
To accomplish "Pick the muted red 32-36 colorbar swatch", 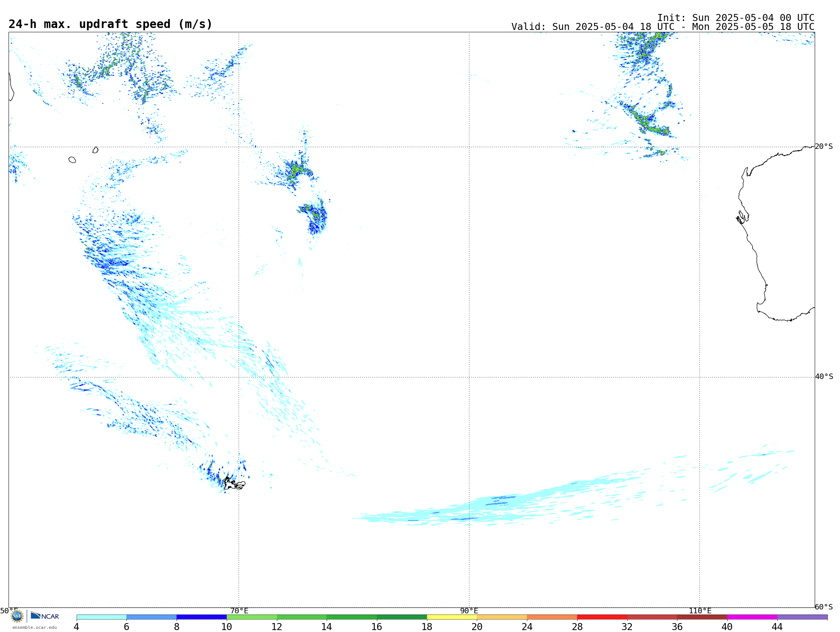I will 652,617.
